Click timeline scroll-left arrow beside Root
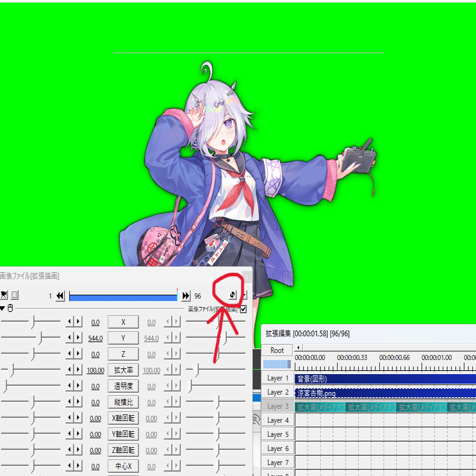The image size is (476, 476). click(x=299, y=347)
